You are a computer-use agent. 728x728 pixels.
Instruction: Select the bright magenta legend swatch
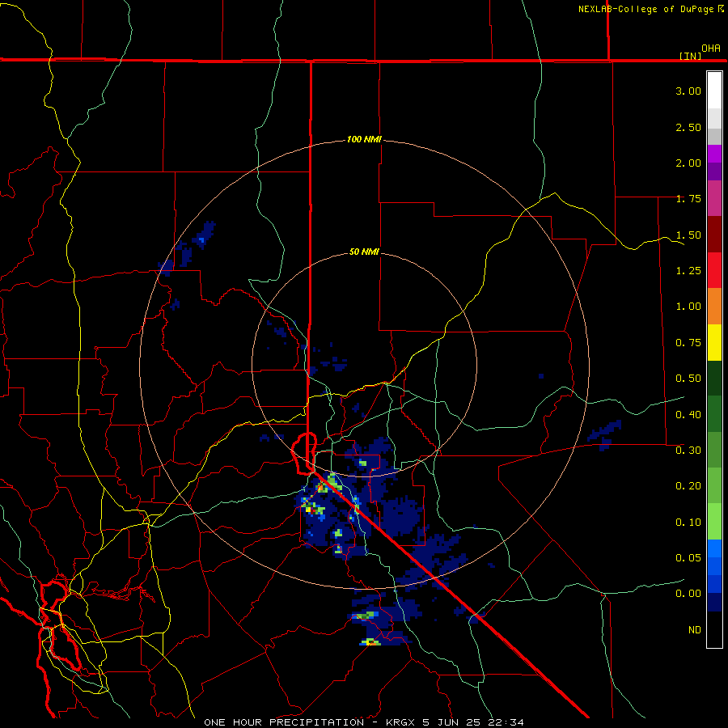click(x=714, y=154)
